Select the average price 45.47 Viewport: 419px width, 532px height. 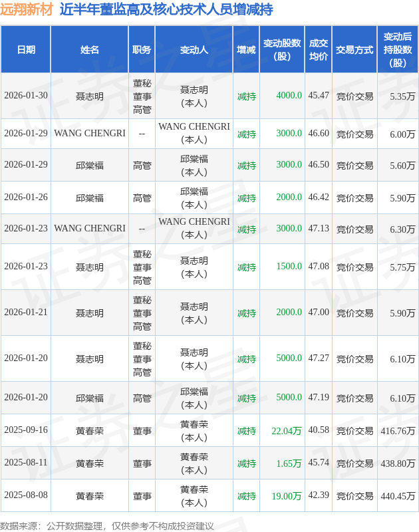coord(319,95)
